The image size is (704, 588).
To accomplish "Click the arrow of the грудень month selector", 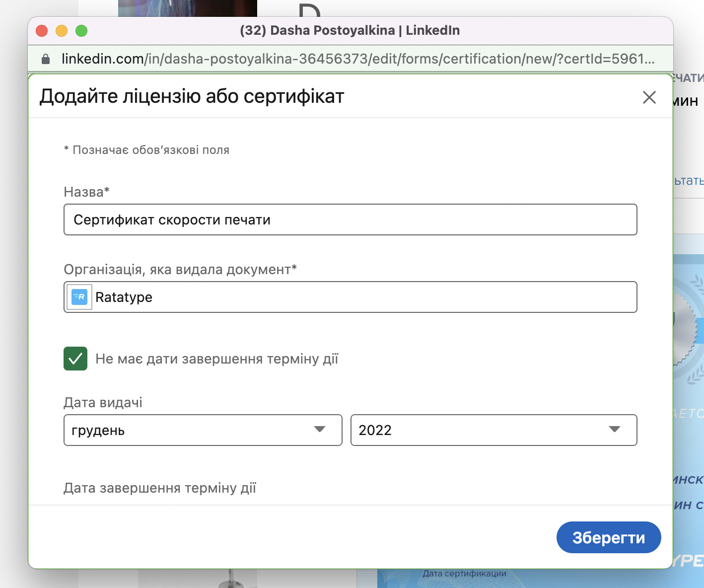I will click(x=320, y=429).
